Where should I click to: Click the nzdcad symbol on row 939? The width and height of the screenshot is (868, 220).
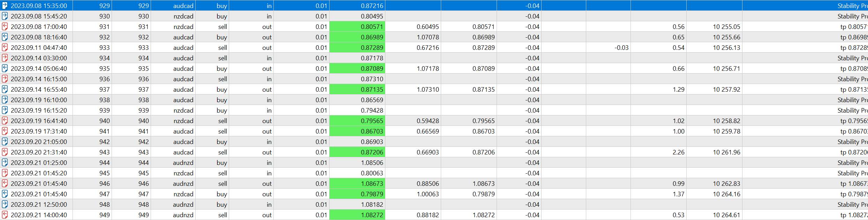pos(183,111)
